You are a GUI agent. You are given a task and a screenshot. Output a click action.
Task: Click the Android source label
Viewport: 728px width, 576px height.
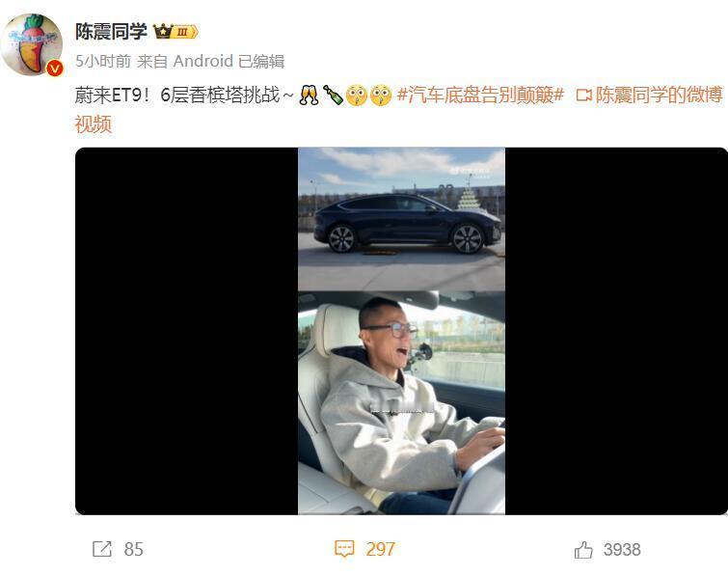pyautogui.click(x=202, y=61)
